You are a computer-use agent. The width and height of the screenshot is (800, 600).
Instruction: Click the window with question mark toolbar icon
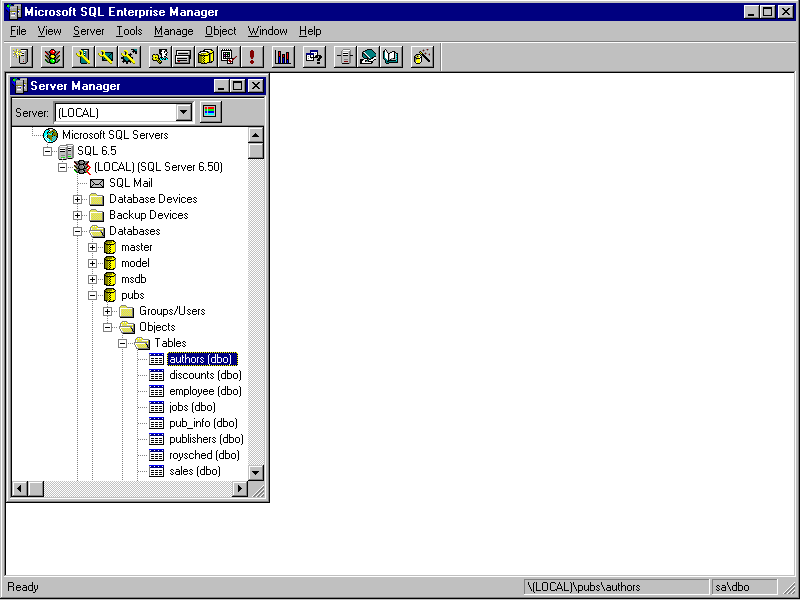click(x=314, y=57)
